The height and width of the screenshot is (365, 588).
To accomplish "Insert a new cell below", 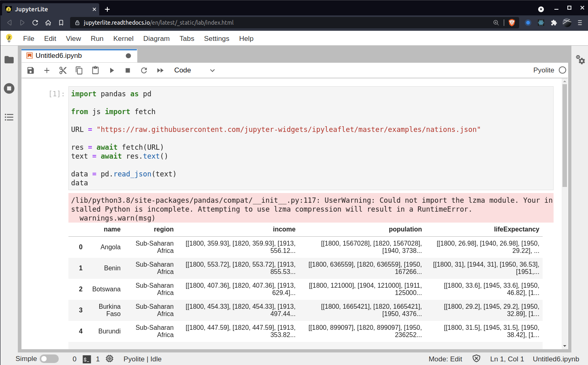I will pos(47,70).
